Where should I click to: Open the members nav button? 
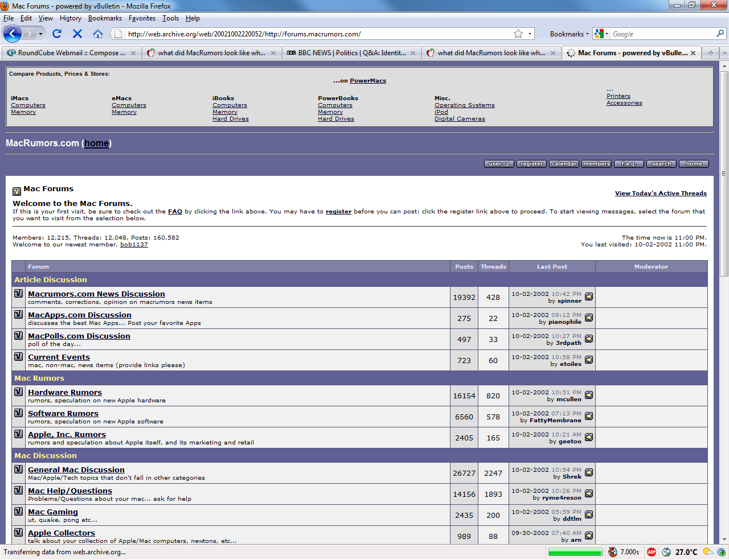(596, 164)
